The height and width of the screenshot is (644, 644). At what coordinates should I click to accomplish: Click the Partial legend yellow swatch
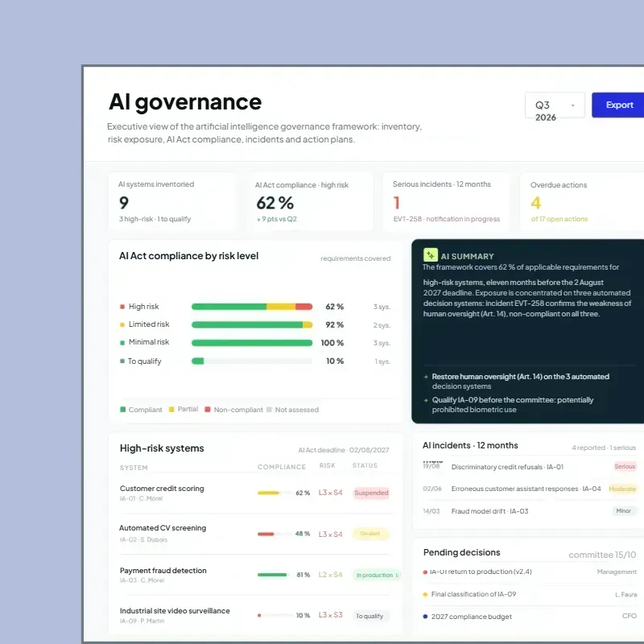[171, 409]
